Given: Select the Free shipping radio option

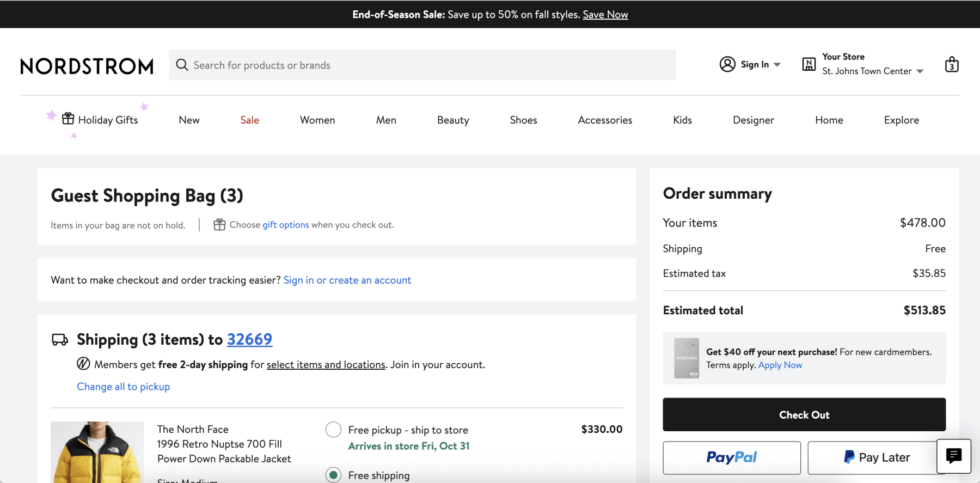Looking at the screenshot, I should [333, 475].
